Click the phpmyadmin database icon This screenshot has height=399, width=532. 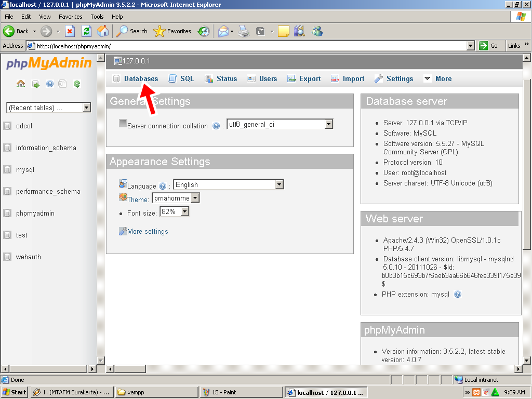[7, 213]
